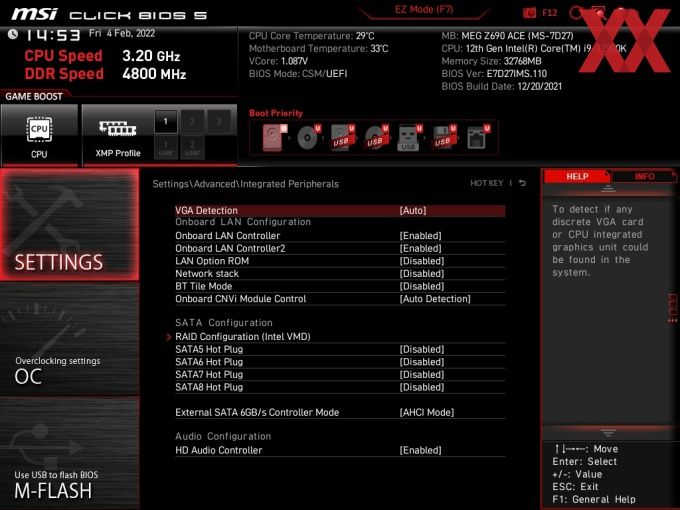Open BT Tile Mode [Disabled] options
The image size is (680, 510).
pyautogui.click(x=422, y=286)
